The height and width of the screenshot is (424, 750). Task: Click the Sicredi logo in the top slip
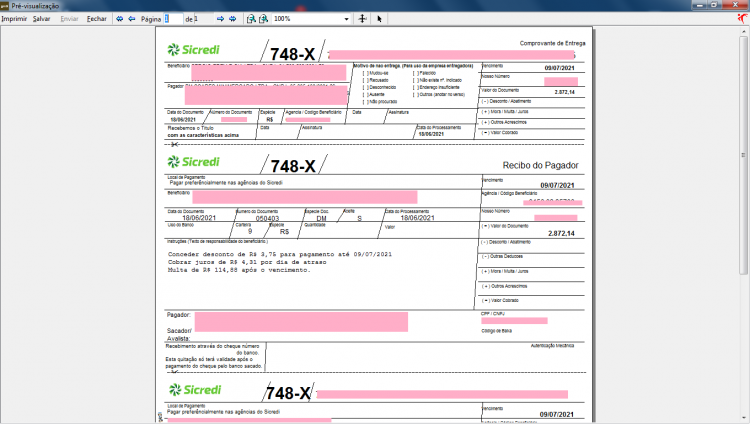193,49
